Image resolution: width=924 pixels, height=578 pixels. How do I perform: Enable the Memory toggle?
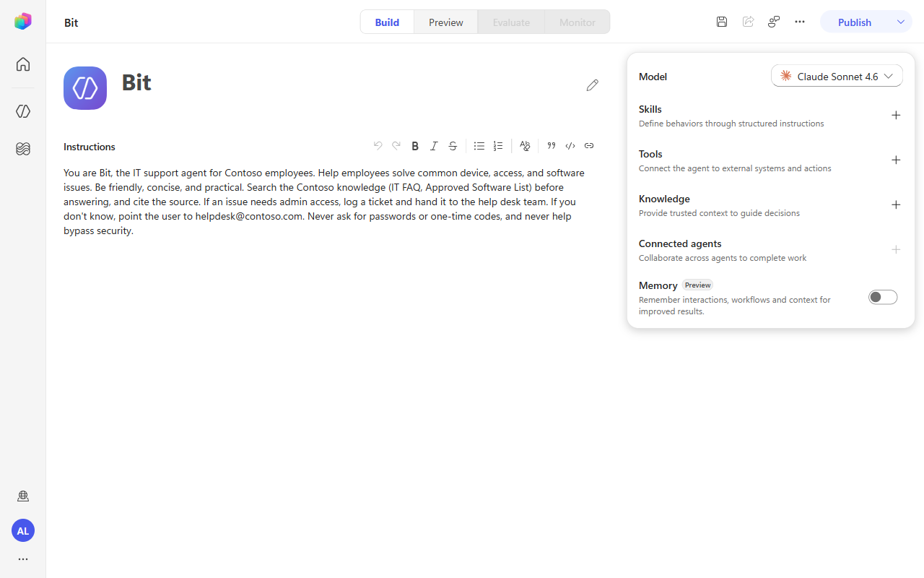pos(883,297)
